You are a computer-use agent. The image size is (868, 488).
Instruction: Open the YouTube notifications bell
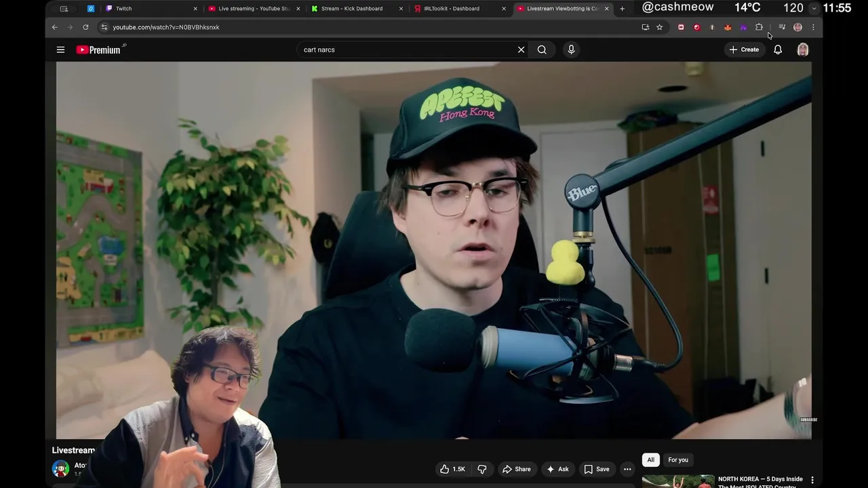click(x=778, y=49)
